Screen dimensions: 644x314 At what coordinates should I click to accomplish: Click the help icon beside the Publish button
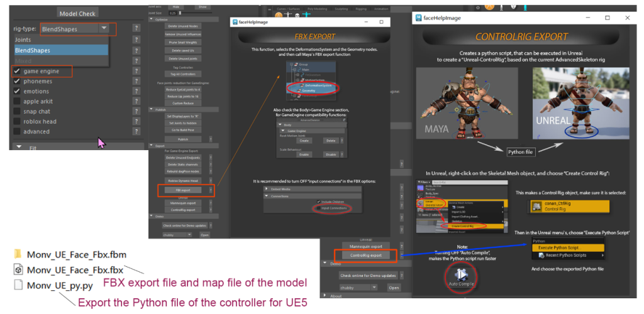pos(211,139)
